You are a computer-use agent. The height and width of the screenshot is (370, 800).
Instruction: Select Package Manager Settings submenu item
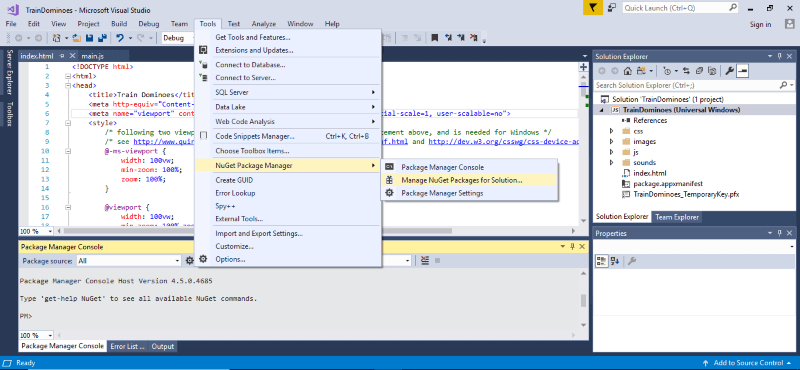coord(469,193)
